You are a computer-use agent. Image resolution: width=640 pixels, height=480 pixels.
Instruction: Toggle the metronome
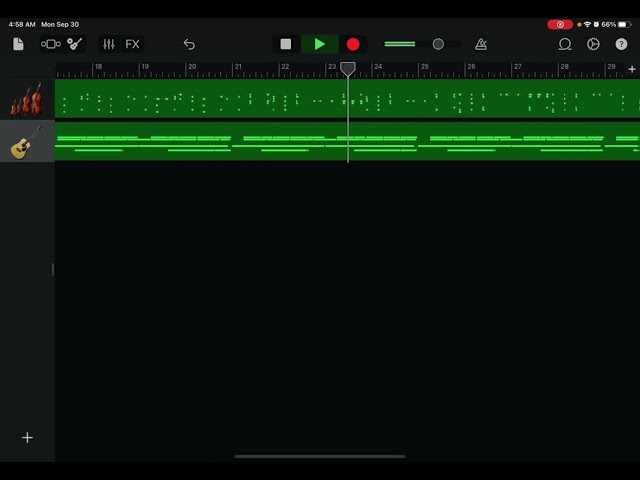(481, 44)
